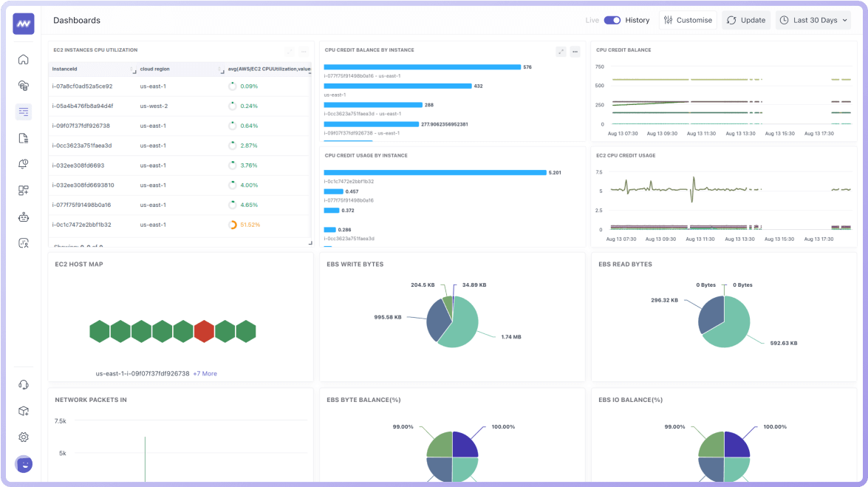This screenshot has height=487, width=868.
Task: Click the resize handle of the CPU utilization table
Action: tap(310, 242)
